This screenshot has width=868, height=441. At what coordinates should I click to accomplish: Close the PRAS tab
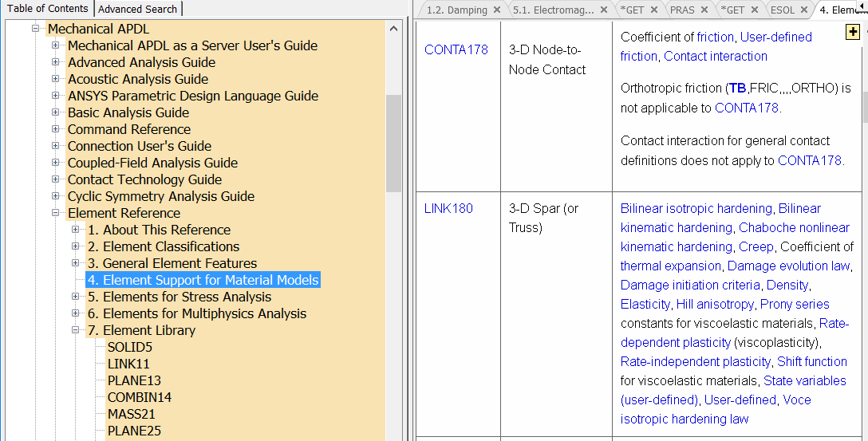(704, 10)
